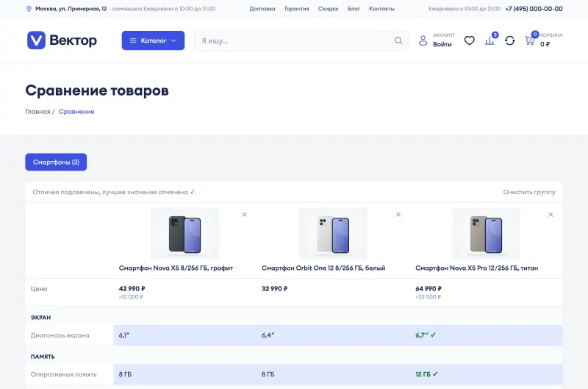Click the Сравнение товаров page heading
Image resolution: width=588 pixels, height=389 pixels.
click(x=97, y=90)
